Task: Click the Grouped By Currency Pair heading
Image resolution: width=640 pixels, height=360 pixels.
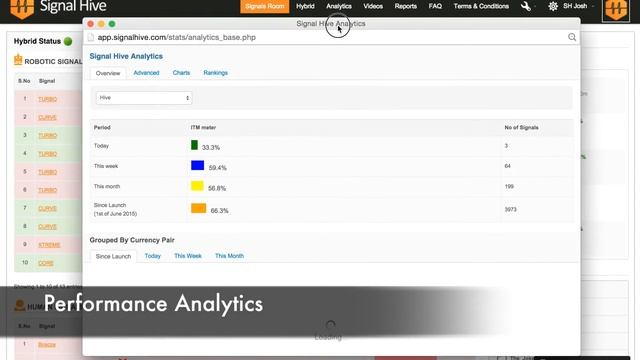Action: 132,240
